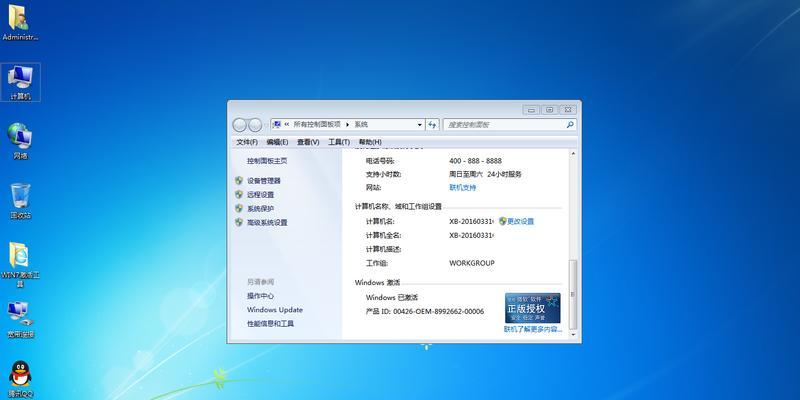
Task: Click the 联机支持 website link
Action: click(x=462, y=188)
